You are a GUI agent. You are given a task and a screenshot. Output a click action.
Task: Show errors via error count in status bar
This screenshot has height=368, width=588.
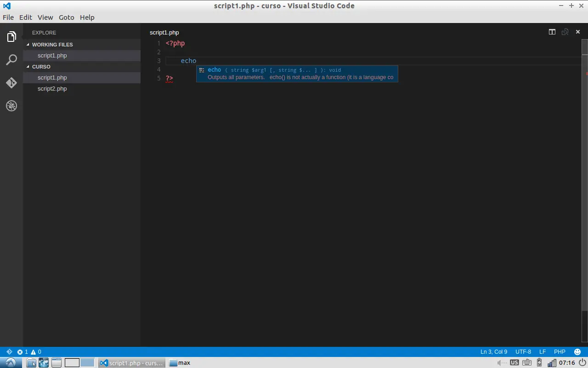23,352
